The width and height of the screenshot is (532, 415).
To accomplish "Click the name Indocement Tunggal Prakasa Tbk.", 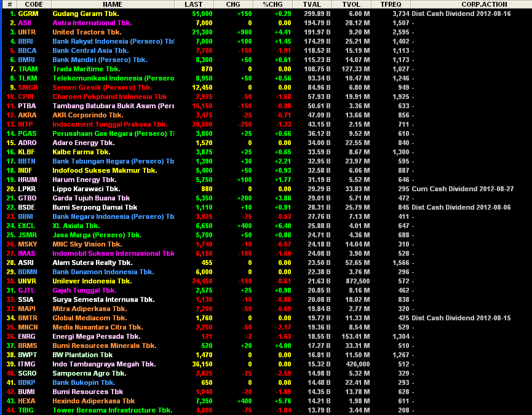I will (110, 124).
